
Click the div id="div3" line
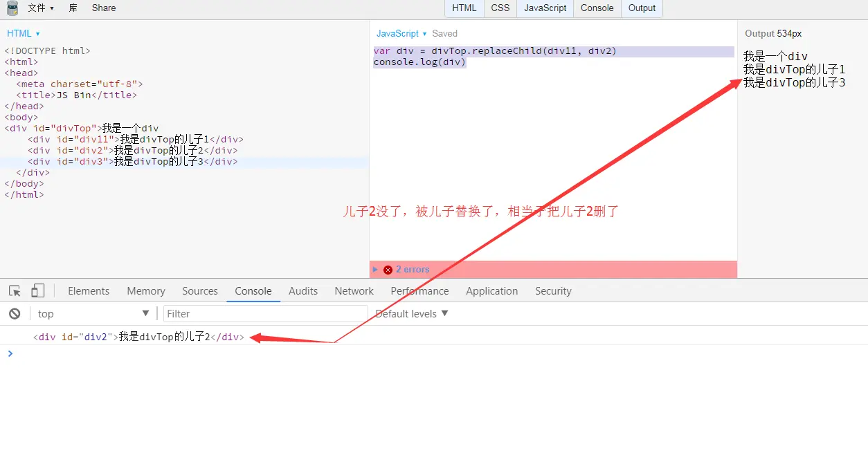tap(133, 162)
